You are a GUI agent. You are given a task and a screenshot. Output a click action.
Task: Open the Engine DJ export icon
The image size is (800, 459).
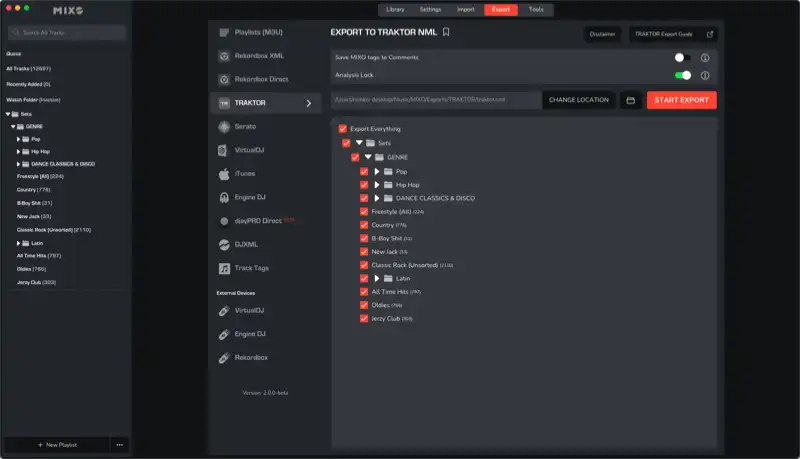click(223, 197)
